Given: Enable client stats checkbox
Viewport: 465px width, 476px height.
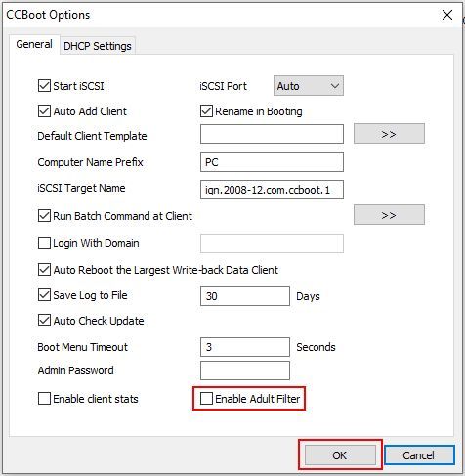Looking at the screenshot, I should coord(44,399).
